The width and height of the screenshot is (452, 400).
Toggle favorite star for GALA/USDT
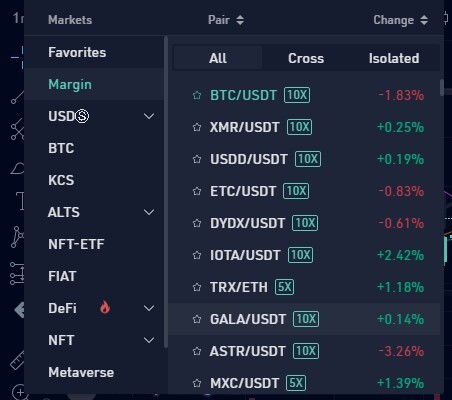[x=197, y=319]
